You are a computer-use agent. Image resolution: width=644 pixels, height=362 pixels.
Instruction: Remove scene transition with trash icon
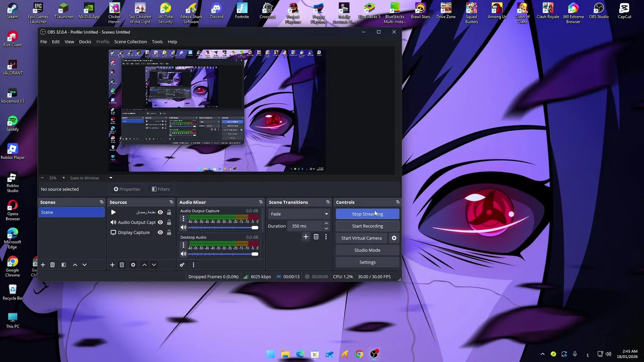316,236
